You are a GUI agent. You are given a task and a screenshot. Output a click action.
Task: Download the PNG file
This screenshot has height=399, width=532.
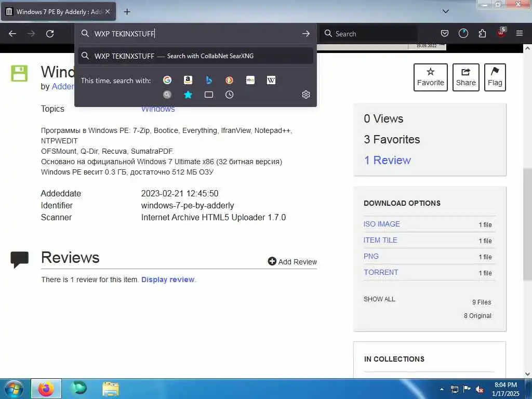pyautogui.click(x=371, y=256)
